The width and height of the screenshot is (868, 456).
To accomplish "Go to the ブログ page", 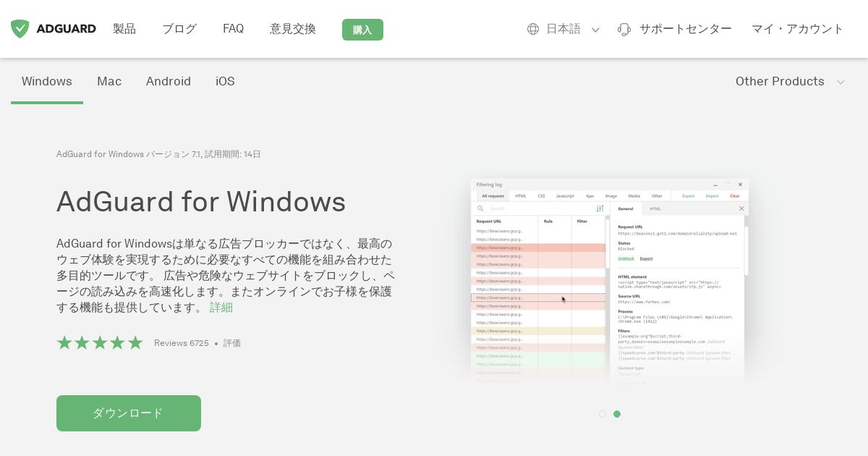I will point(179,29).
